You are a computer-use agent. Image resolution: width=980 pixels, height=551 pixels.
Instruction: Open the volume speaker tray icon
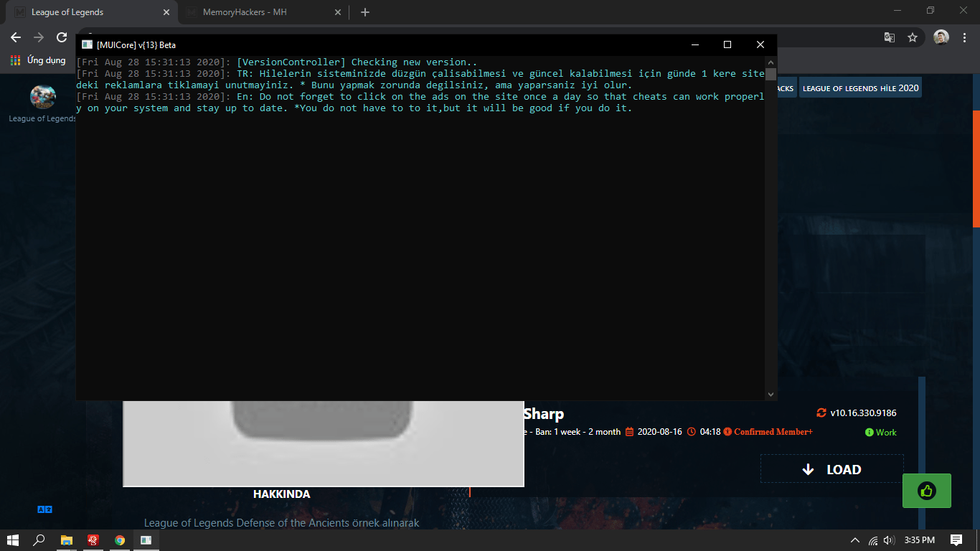pos(890,540)
